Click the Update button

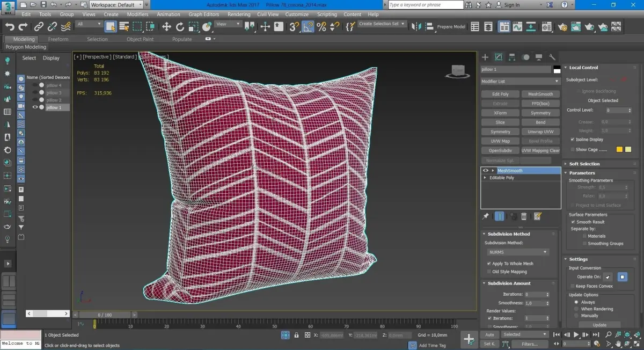pos(599,325)
